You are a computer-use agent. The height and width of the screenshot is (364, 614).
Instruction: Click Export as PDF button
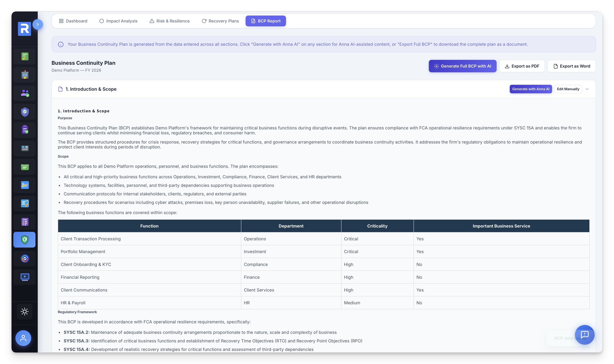[x=522, y=66]
